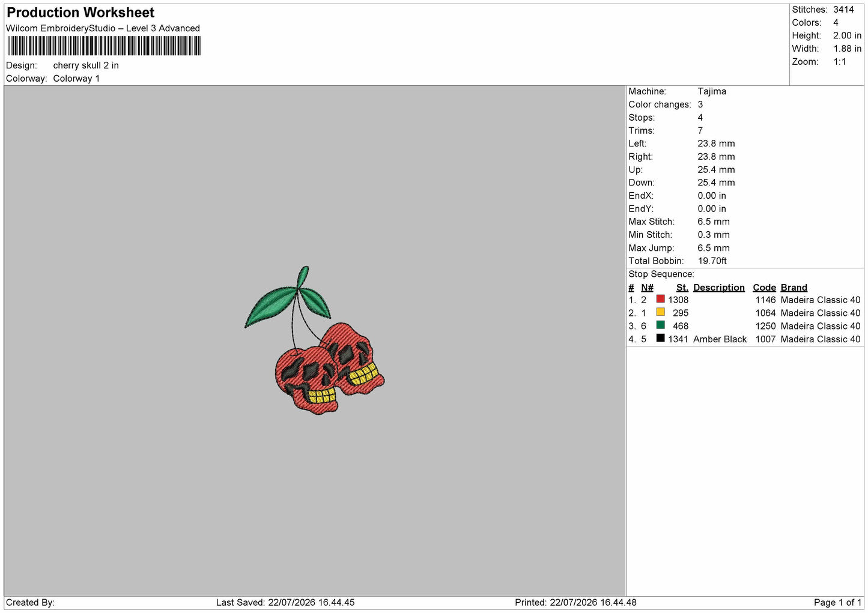The image size is (868, 613).
Task: Click thread code 1064
Action: point(765,313)
